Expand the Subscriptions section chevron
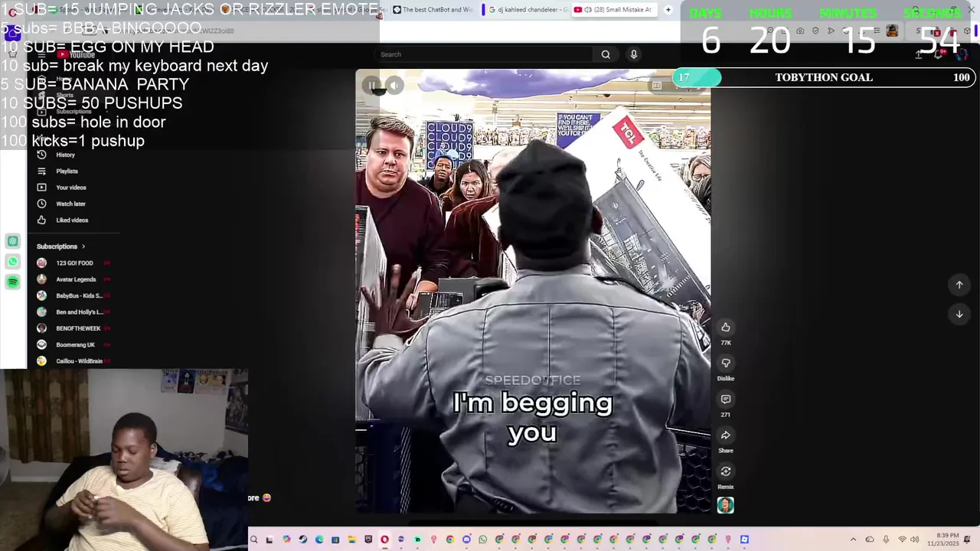This screenshot has height=551, width=980. coord(83,246)
